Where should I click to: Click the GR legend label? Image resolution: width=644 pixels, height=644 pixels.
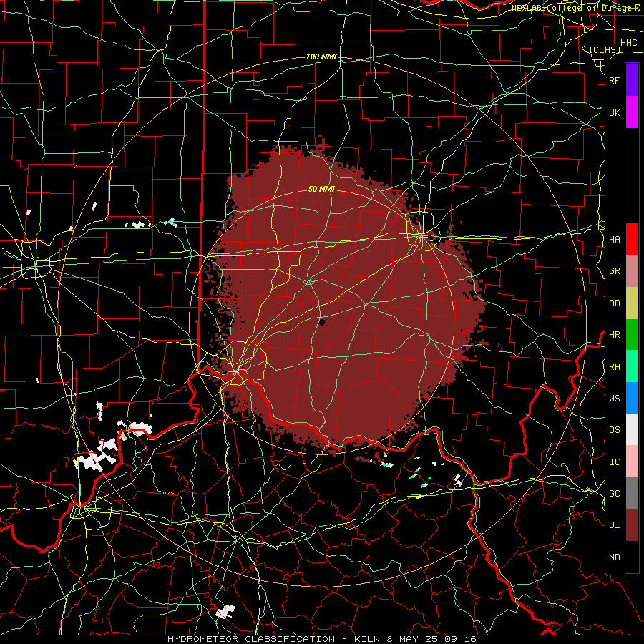614,271
